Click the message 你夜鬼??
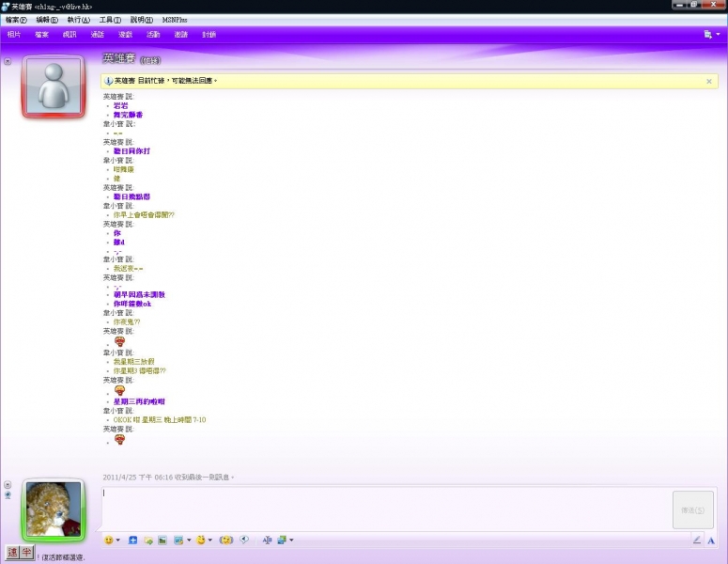Screen dimensions: 728x564 [x=127, y=321]
